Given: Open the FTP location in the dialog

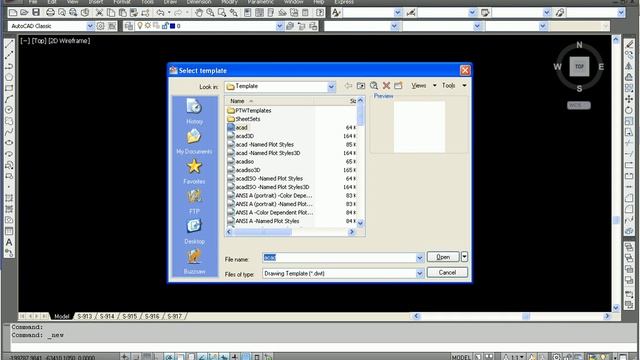Looking at the screenshot, I should (x=194, y=202).
